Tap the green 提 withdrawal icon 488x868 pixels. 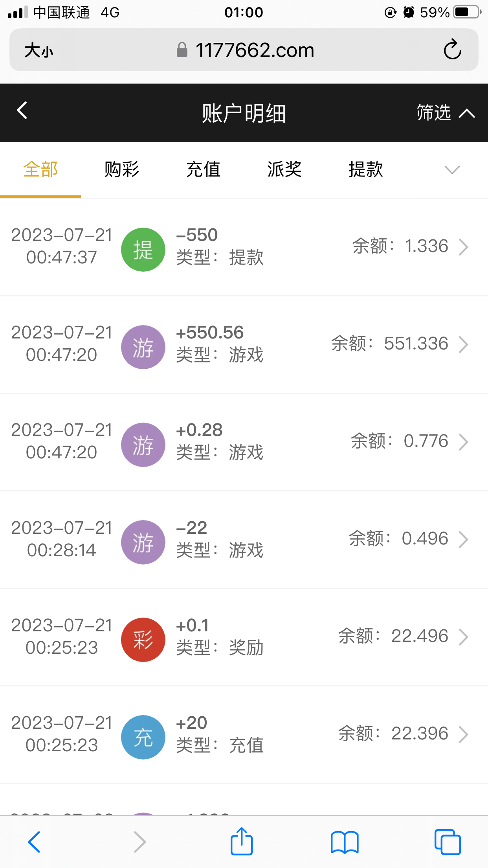143,250
